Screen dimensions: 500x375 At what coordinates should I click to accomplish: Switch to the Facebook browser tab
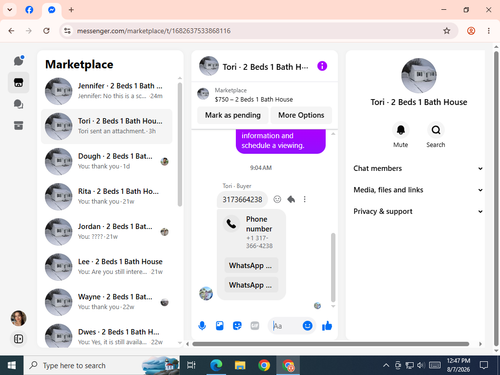click(x=29, y=10)
